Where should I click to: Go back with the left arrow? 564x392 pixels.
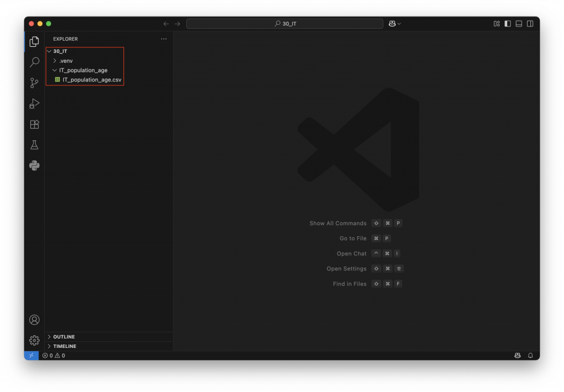click(166, 24)
